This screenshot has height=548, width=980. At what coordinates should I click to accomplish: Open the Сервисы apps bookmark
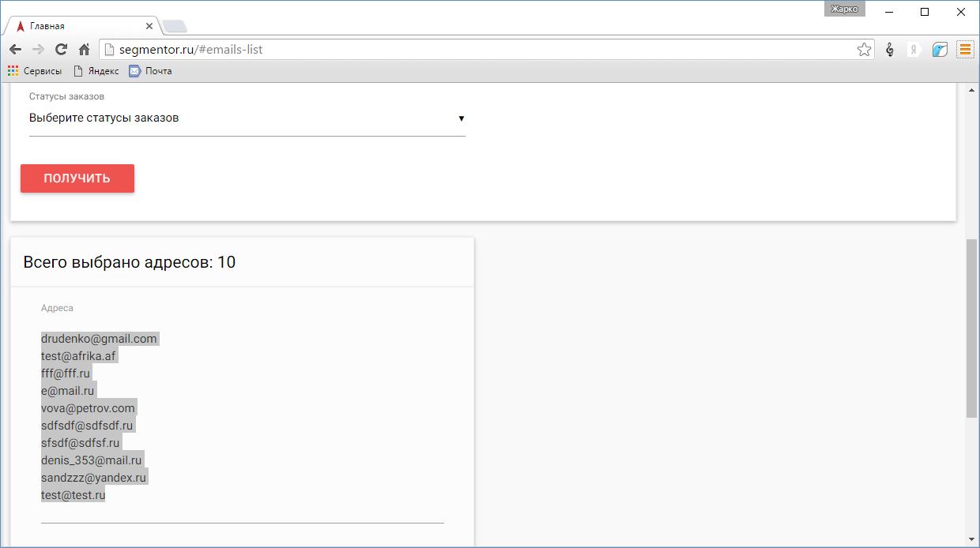coord(35,71)
